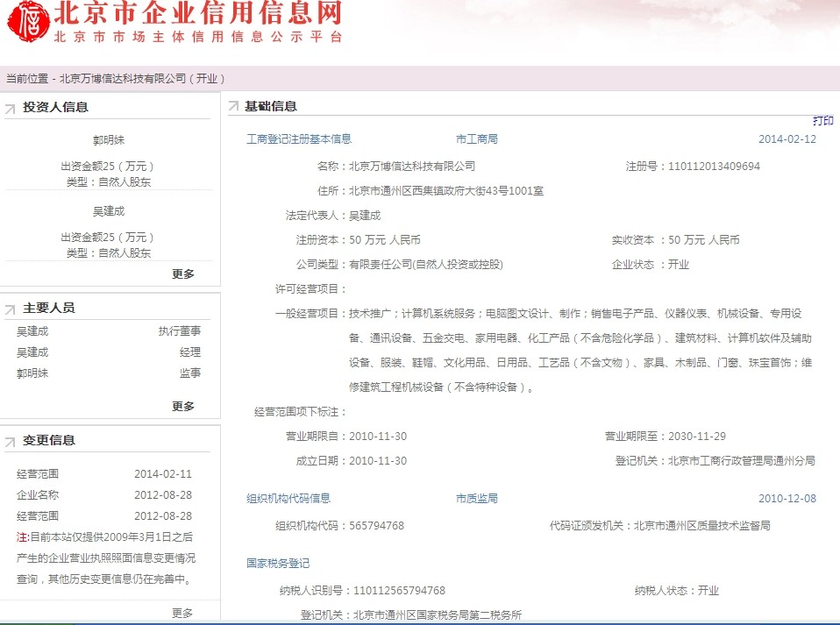Viewport: 840px width, 625px height.
Task: Show 更多 under the main personnel panel
Action: point(183,406)
